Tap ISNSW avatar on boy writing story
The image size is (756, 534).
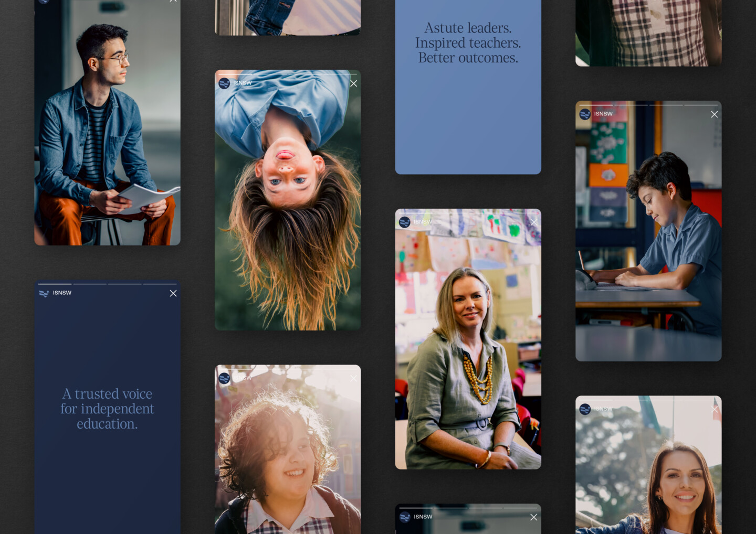(585, 114)
